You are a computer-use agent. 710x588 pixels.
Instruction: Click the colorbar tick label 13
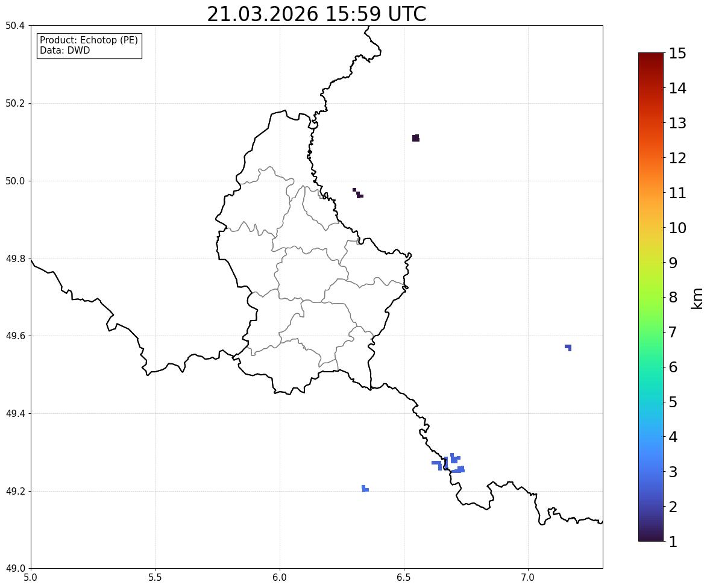coord(677,123)
